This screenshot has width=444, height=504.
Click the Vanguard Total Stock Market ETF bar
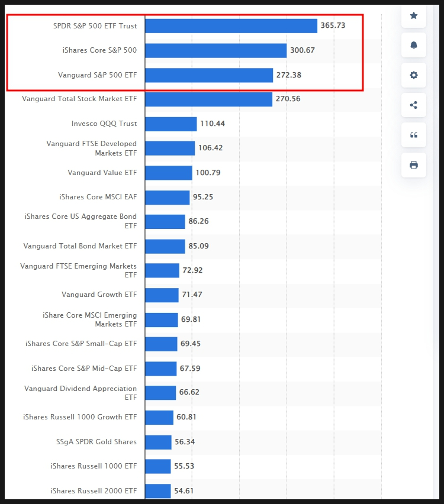(209, 99)
